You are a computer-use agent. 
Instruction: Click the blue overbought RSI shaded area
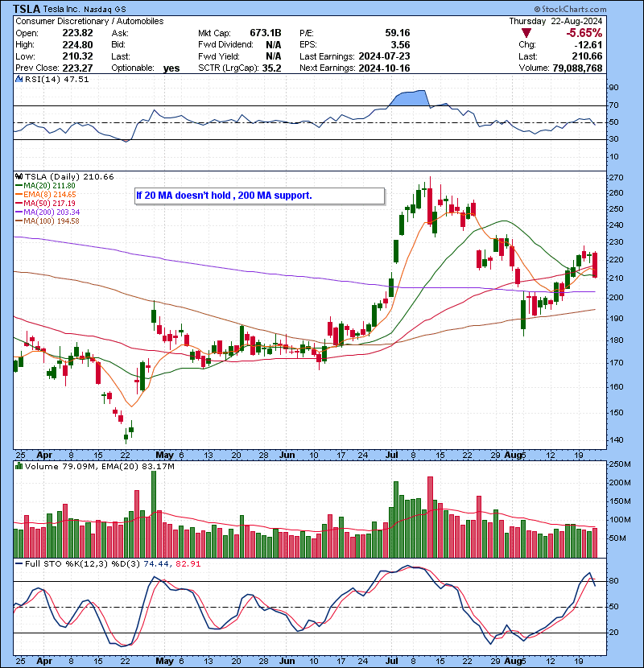coord(410,98)
